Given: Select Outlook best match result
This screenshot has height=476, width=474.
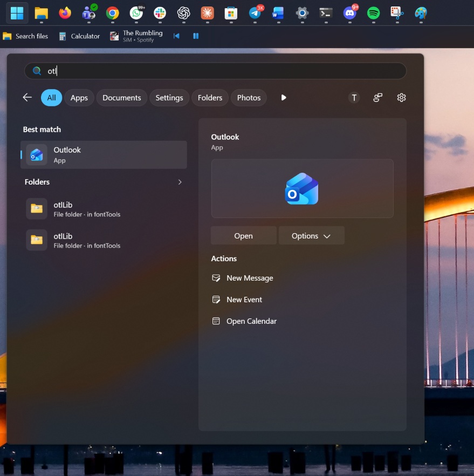Looking at the screenshot, I should (104, 155).
